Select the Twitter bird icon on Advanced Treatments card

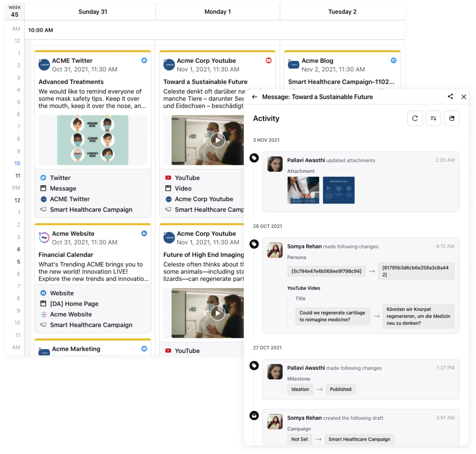click(x=144, y=61)
